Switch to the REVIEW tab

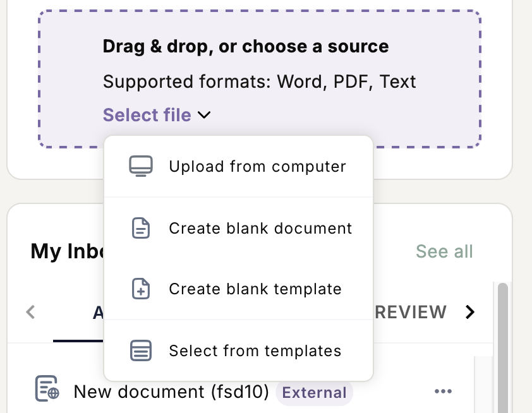(411, 312)
